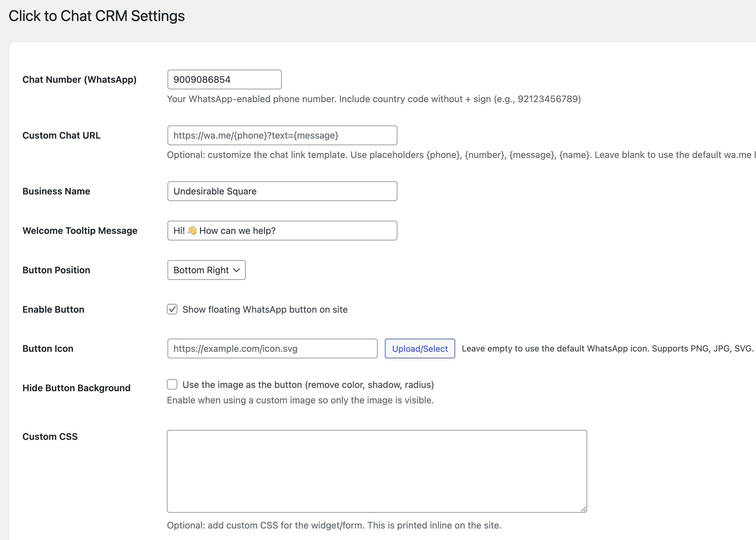Click the waving hand emoji in tooltip message
This screenshot has height=540, width=756.
point(192,231)
